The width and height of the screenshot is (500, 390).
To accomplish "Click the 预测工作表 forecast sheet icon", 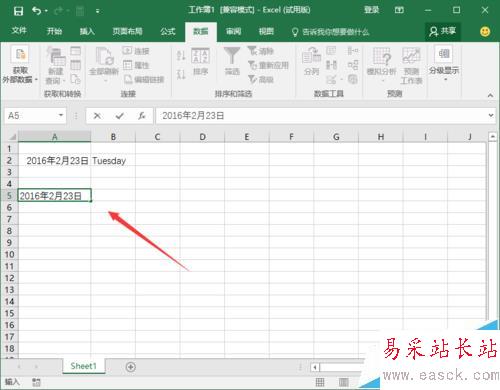I will click(x=411, y=65).
